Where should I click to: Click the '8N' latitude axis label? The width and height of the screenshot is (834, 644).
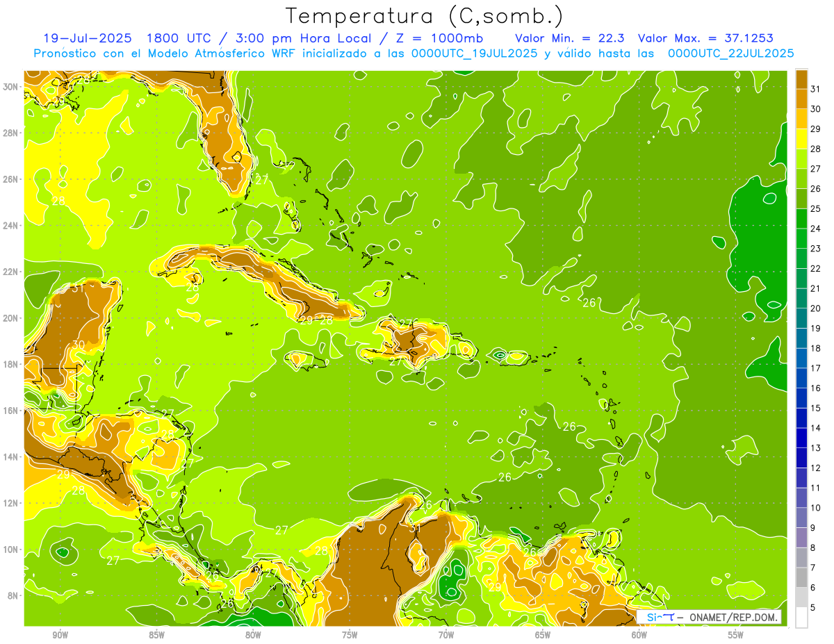tap(14, 595)
